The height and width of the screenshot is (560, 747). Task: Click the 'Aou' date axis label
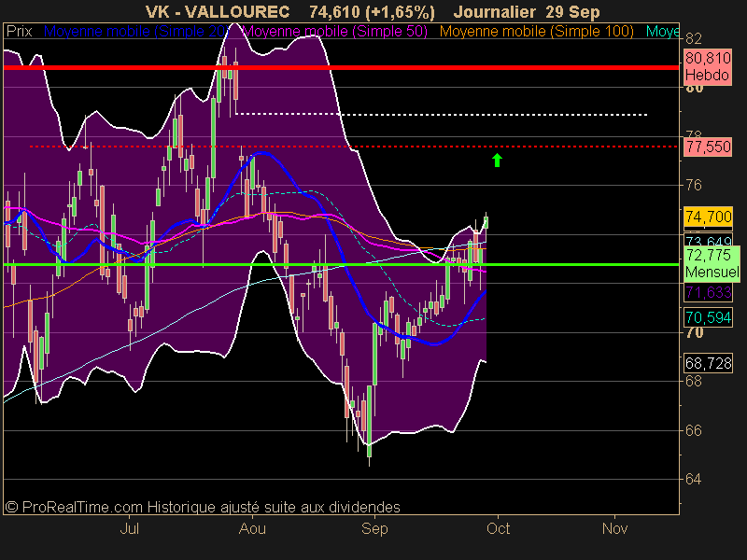click(252, 528)
